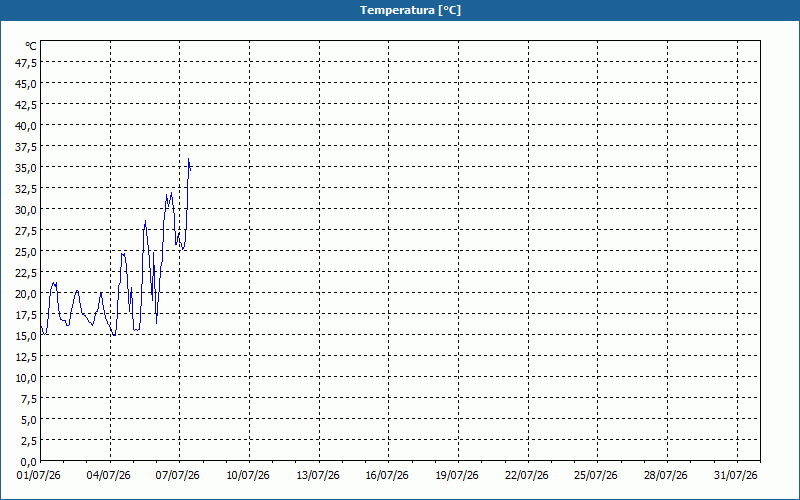Select the 37,5 y-axis label
This screenshot has width=800, height=500.
27,147
